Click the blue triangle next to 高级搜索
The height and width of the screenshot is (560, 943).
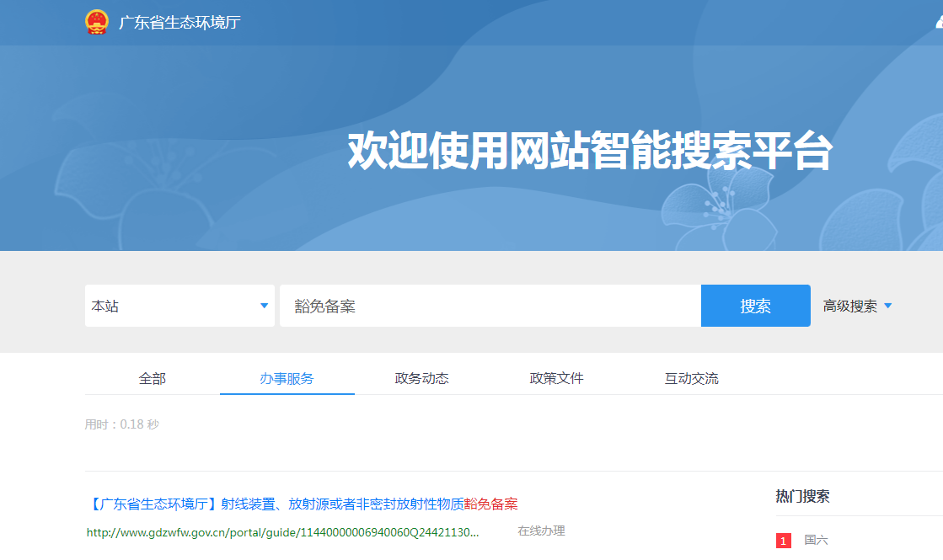point(887,306)
